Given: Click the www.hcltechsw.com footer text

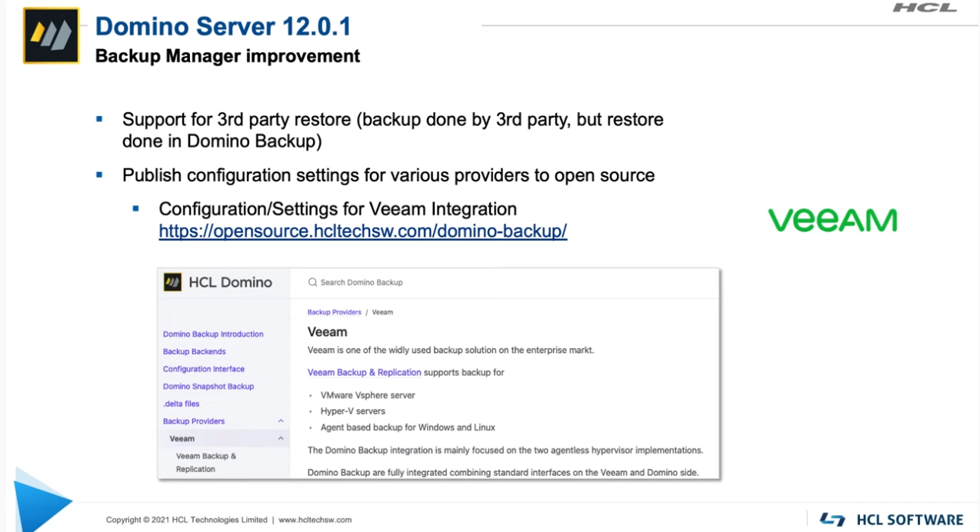Looking at the screenshot, I should (x=315, y=520).
